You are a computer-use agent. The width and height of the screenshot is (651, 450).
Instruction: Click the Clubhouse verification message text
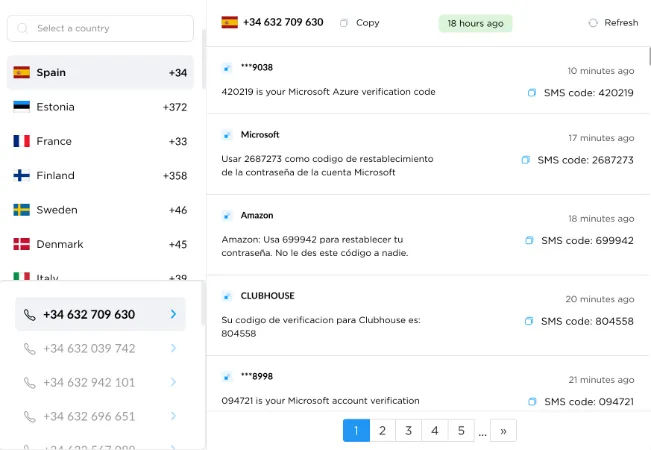pos(321,327)
